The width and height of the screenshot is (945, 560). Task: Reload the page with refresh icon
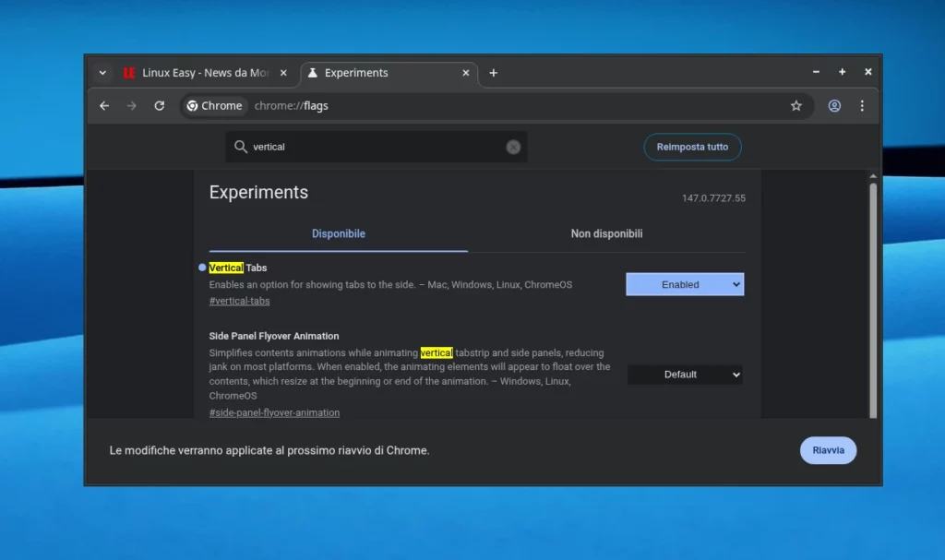pos(159,106)
